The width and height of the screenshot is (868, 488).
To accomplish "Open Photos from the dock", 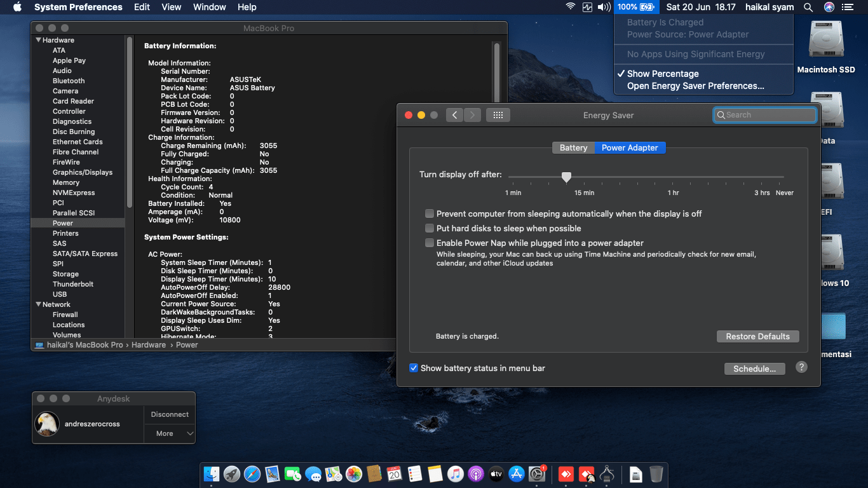I will (x=354, y=474).
